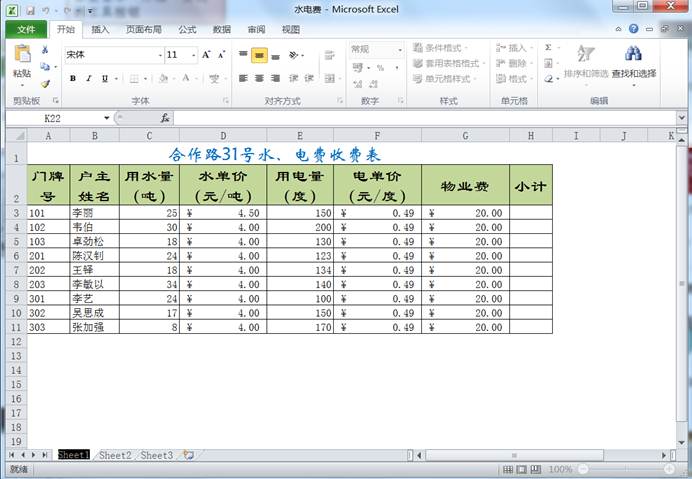Click the Paste (粘贴) clipboard icon
692x479 pixels.
(21, 55)
